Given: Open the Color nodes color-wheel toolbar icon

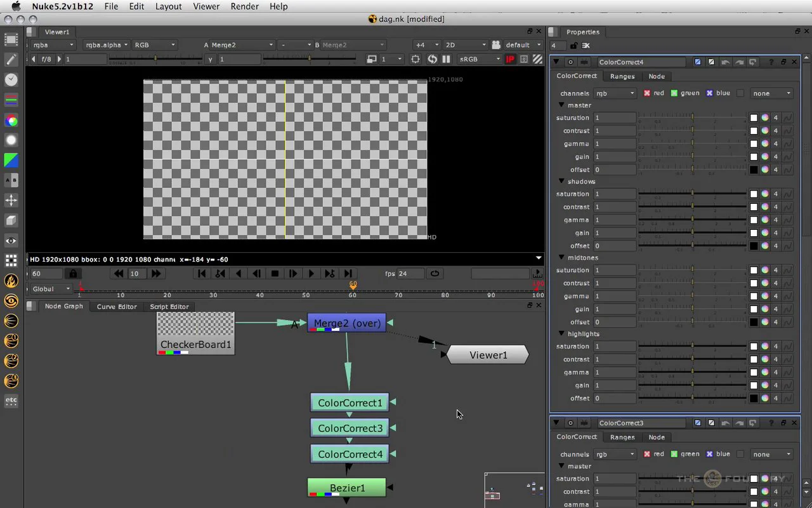Looking at the screenshot, I should pos(11,121).
